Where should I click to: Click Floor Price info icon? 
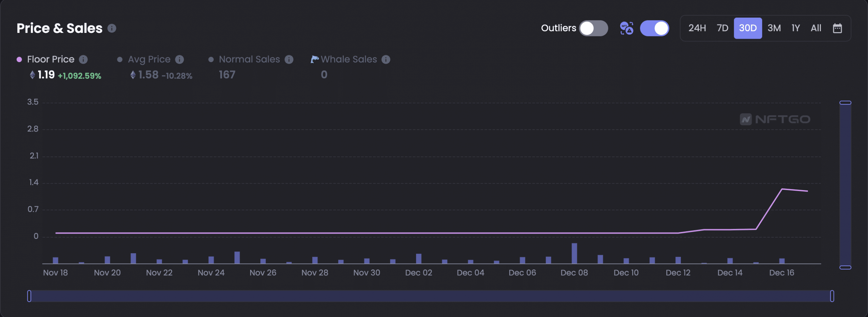(x=83, y=59)
